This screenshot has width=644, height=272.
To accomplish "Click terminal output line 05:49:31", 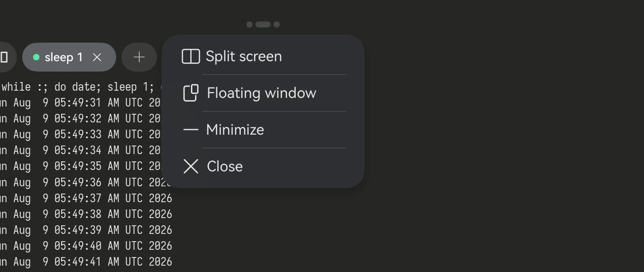I will pyautogui.click(x=82, y=102).
